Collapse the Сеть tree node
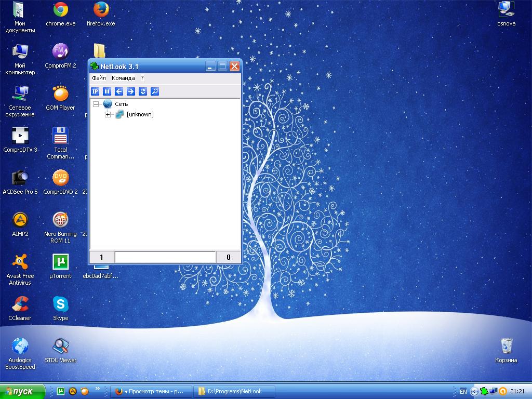532x399 pixels. [x=96, y=104]
